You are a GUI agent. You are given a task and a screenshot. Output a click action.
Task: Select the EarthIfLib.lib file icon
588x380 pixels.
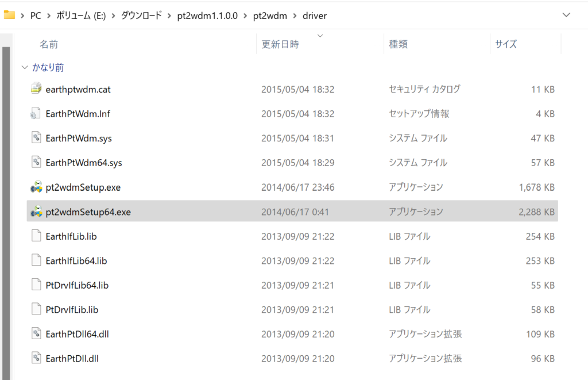point(36,236)
